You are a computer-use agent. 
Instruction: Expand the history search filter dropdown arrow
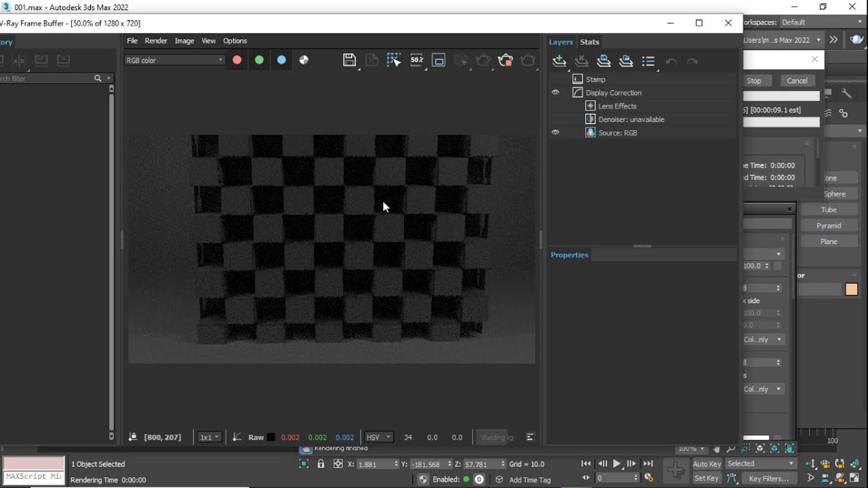(x=108, y=79)
